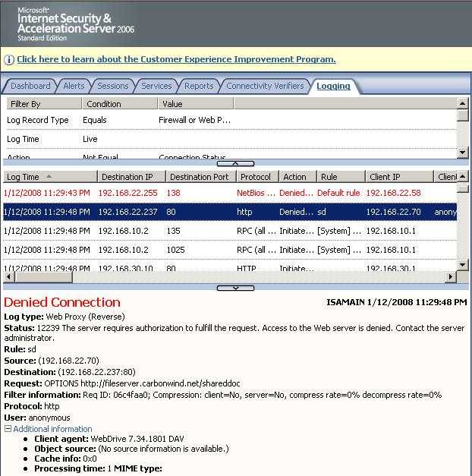
Task: Open the Connectivity Verifiers tab
Action: point(265,86)
